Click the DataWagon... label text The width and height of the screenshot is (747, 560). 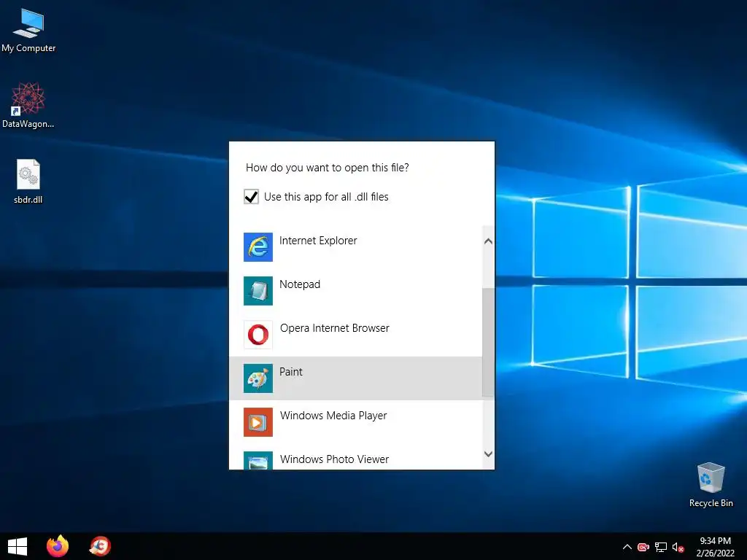(x=28, y=124)
